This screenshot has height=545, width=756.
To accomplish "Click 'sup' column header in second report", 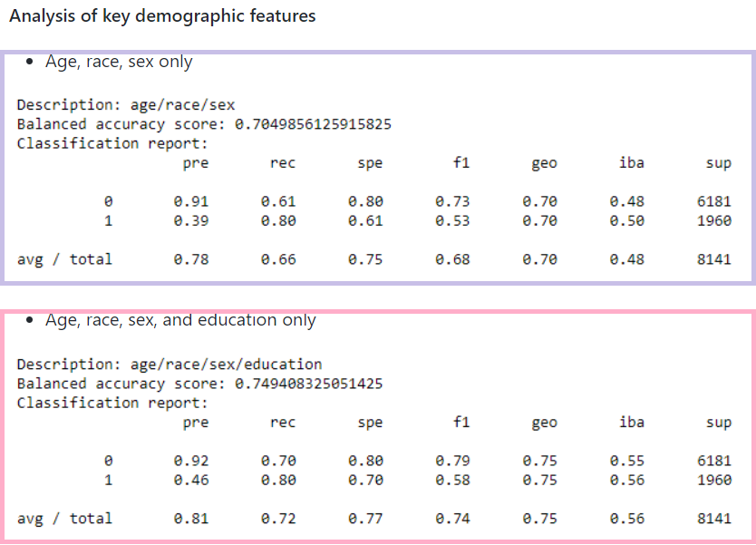I will [x=718, y=423].
